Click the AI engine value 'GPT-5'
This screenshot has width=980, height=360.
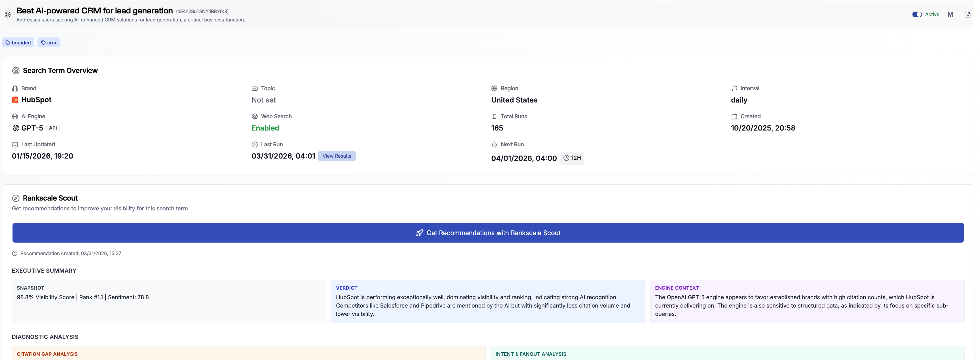(x=32, y=128)
